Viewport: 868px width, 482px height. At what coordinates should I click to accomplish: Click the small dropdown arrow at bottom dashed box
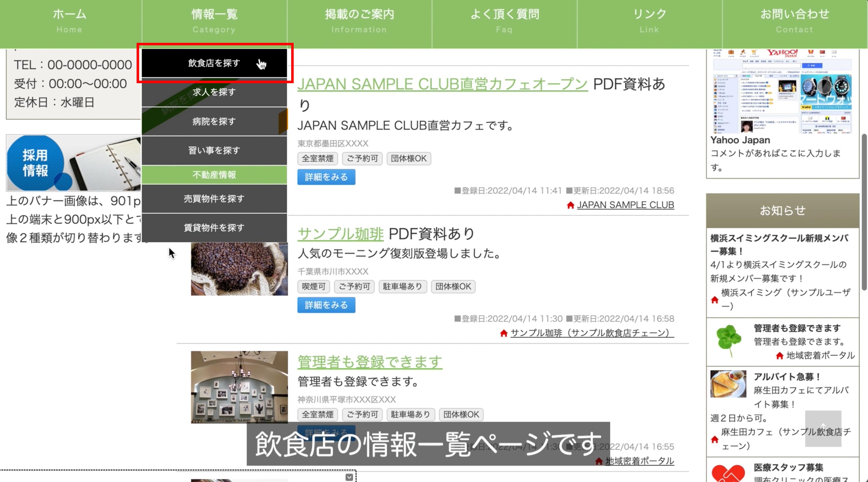349,477
